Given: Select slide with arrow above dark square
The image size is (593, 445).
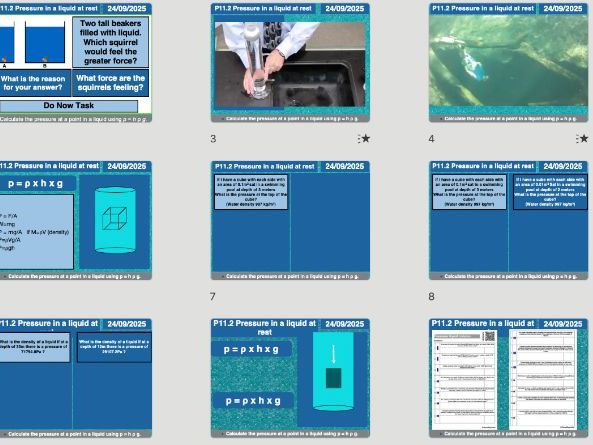Looking at the screenshot, I should (x=290, y=378).
